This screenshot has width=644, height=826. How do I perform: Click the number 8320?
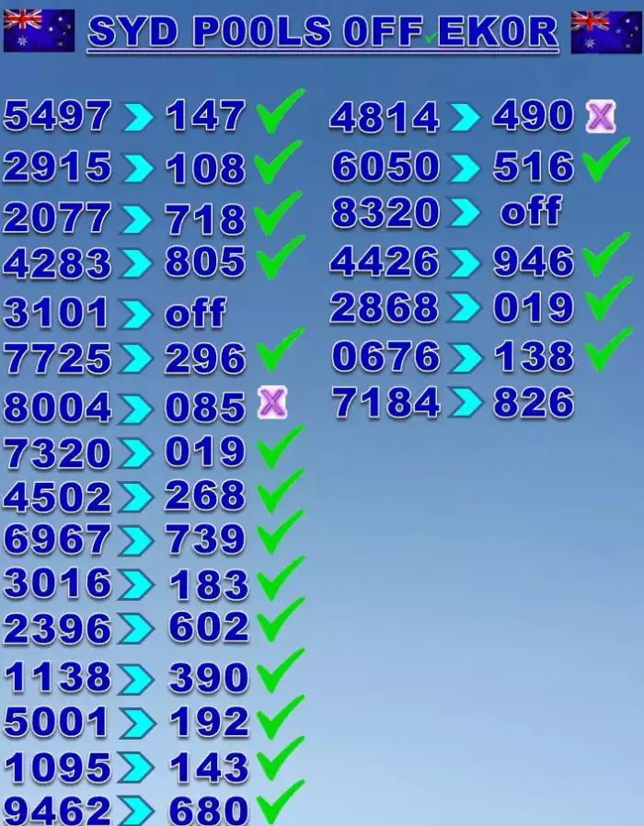tap(385, 212)
